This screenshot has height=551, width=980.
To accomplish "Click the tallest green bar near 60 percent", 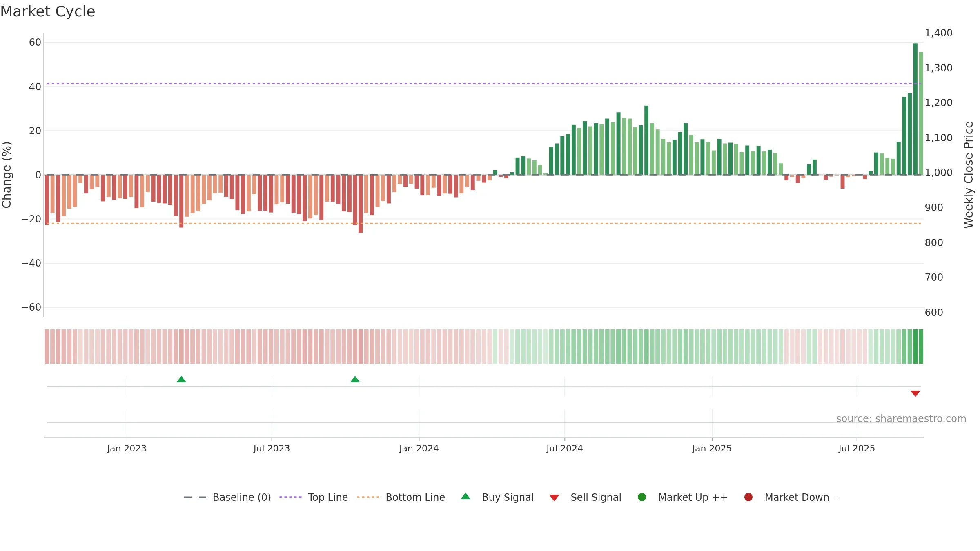I will 915,109.
